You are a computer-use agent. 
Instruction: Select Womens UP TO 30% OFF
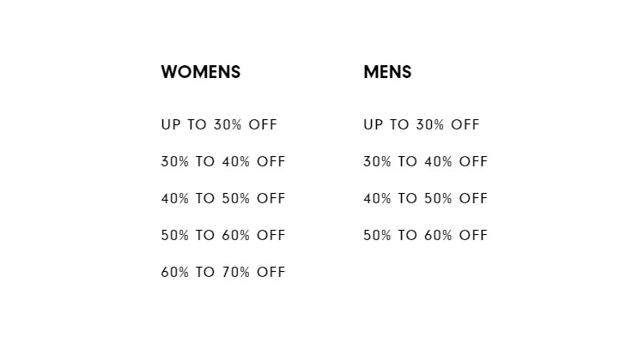219,124
